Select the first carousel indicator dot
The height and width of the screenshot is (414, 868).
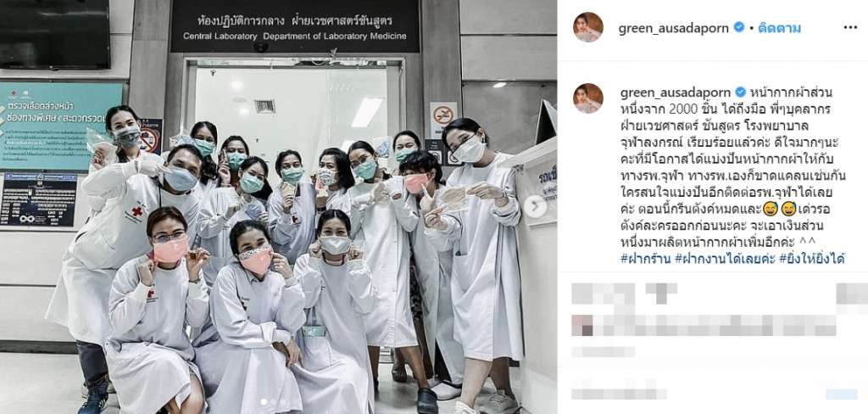pyautogui.click(x=264, y=402)
